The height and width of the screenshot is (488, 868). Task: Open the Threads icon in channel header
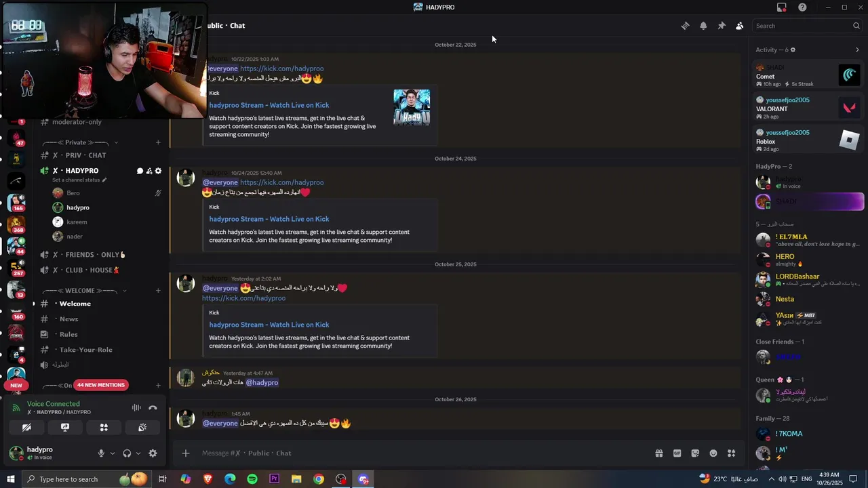(x=685, y=26)
